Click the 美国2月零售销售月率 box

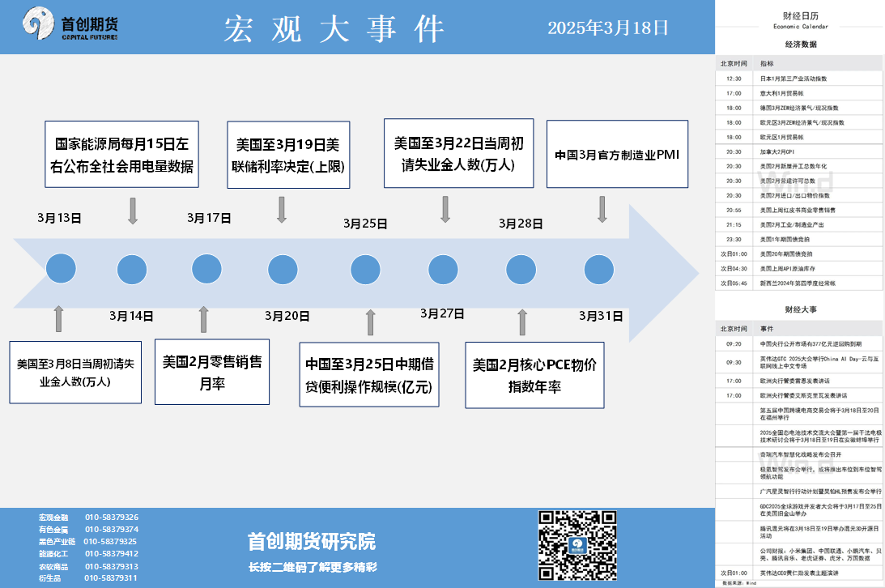point(212,372)
